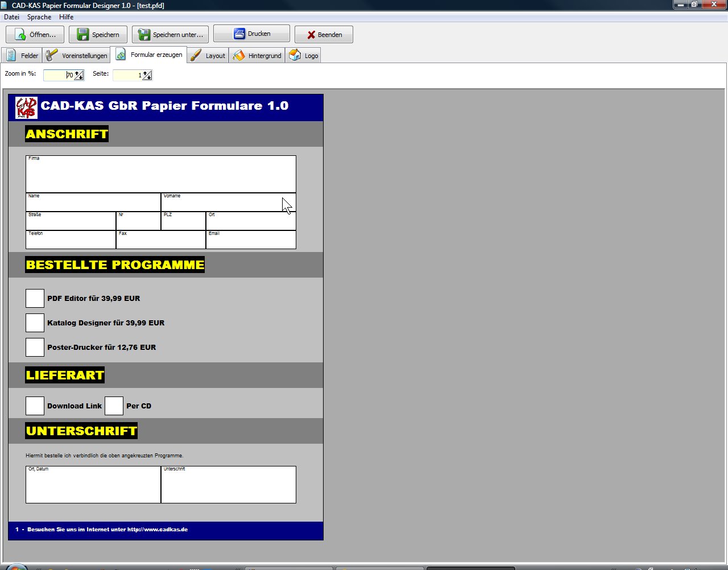The width and height of the screenshot is (728, 570).
Task: Check the Poster-Drucker checkbox
Action: (x=35, y=347)
